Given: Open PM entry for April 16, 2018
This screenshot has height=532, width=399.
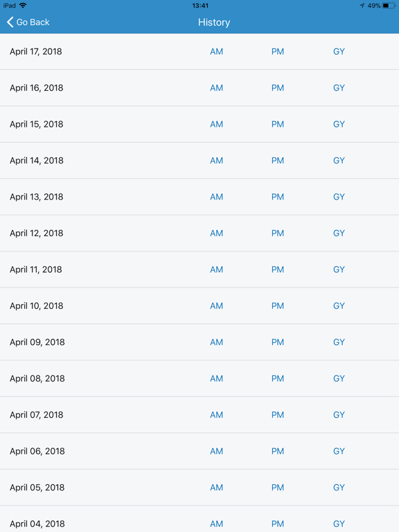Looking at the screenshot, I should coord(278,88).
